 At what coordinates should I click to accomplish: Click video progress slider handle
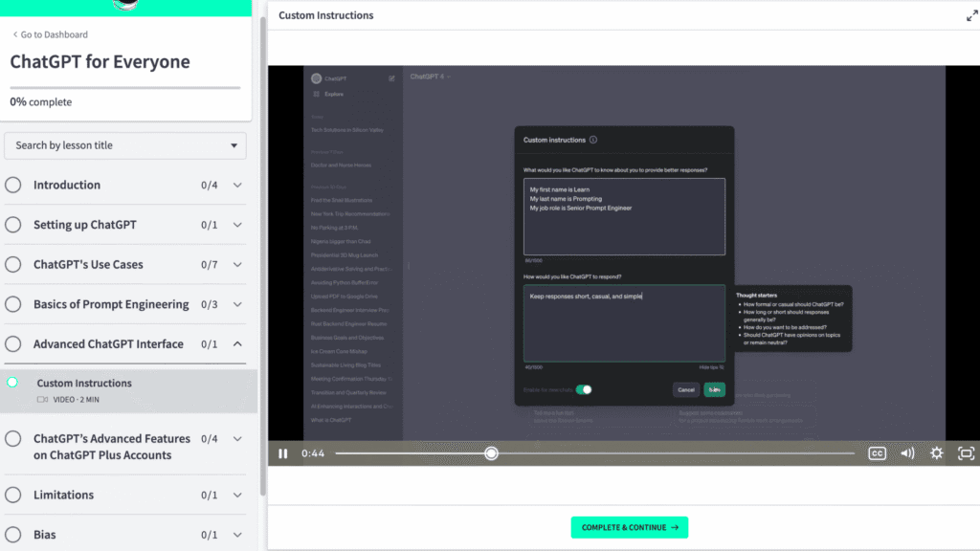(491, 453)
